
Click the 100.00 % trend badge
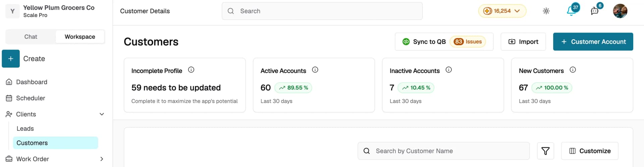click(x=552, y=88)
